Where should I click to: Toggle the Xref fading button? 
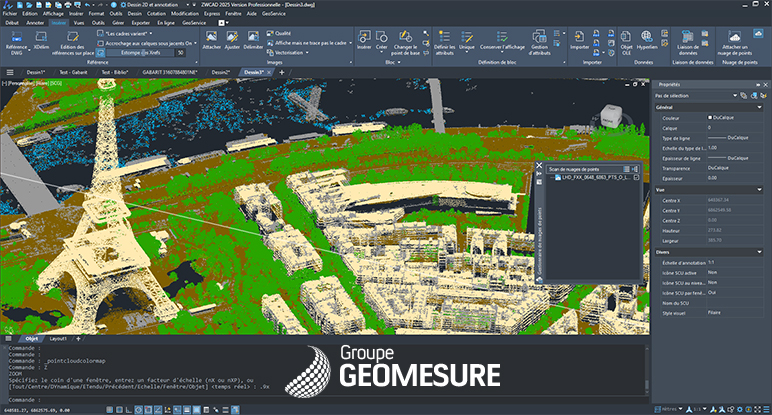point(101,53)
